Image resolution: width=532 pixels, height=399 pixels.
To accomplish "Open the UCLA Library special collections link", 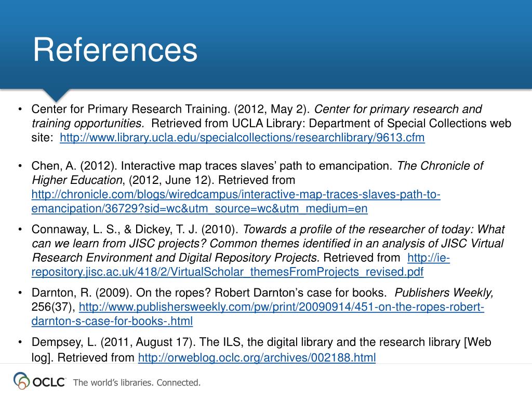I will [242, 138].
